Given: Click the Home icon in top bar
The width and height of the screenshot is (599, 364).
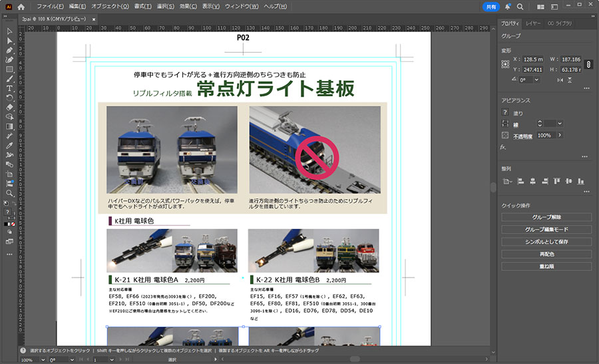Looking at the screenshot, I should click(21, 7).
